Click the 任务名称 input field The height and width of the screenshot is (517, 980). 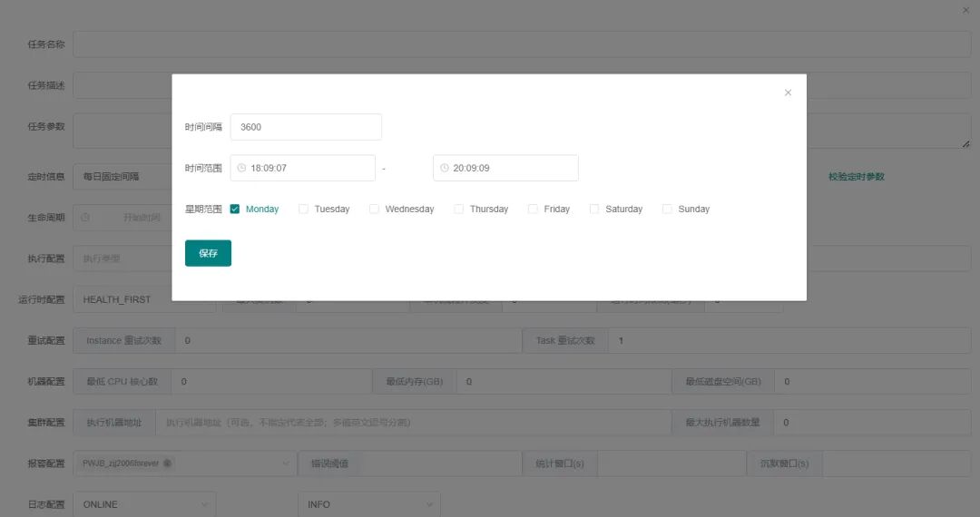click(522, 44)
